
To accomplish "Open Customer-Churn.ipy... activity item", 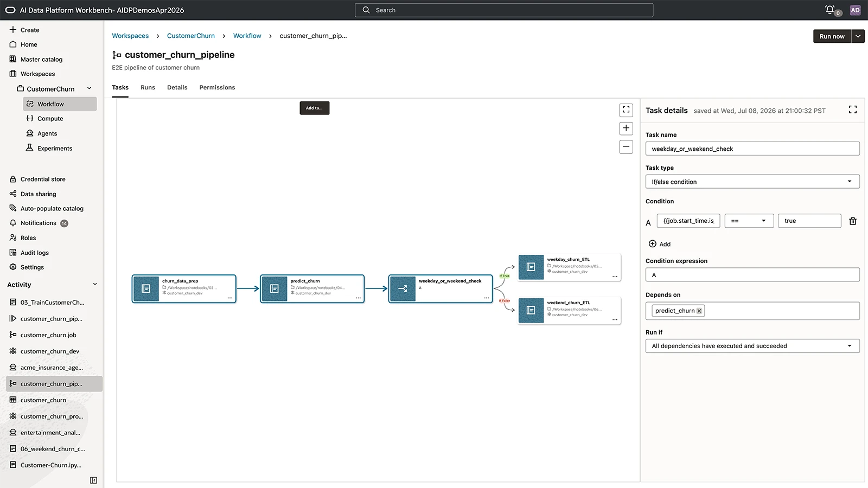I will click(x=52, y=465).
